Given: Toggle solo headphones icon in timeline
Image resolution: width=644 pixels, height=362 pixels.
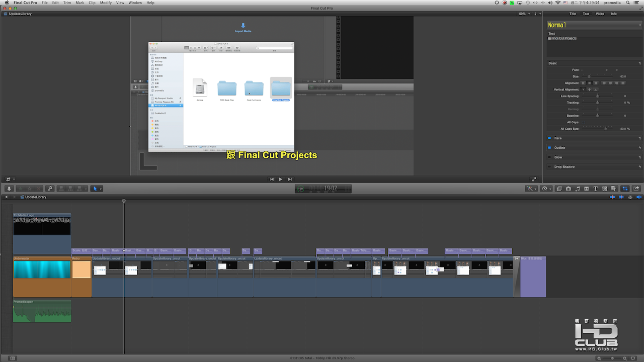Looking at the screenshot, I should (x=630, y=197).
